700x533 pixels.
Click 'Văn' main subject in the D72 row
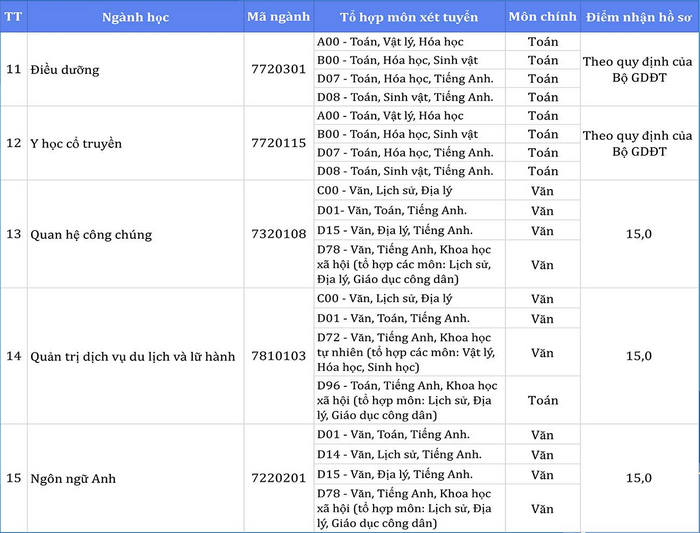click(542, 353)
